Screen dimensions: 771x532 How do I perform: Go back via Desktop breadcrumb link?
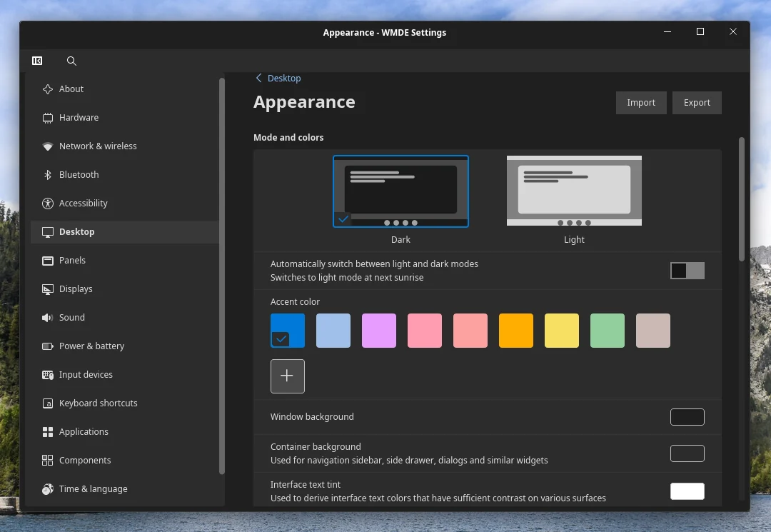click(x=284, y=78)
